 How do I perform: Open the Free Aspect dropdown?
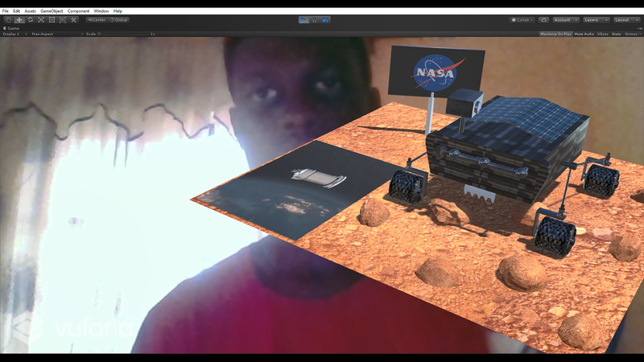click(56, 34)
